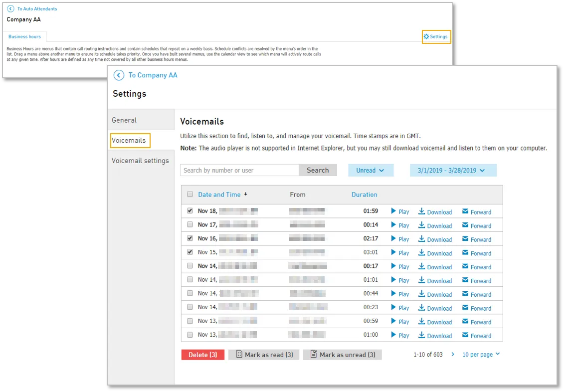Play the 02:17 Nov 16 voicemail
This screenshot has width=564, height=392.
(400, 239)
